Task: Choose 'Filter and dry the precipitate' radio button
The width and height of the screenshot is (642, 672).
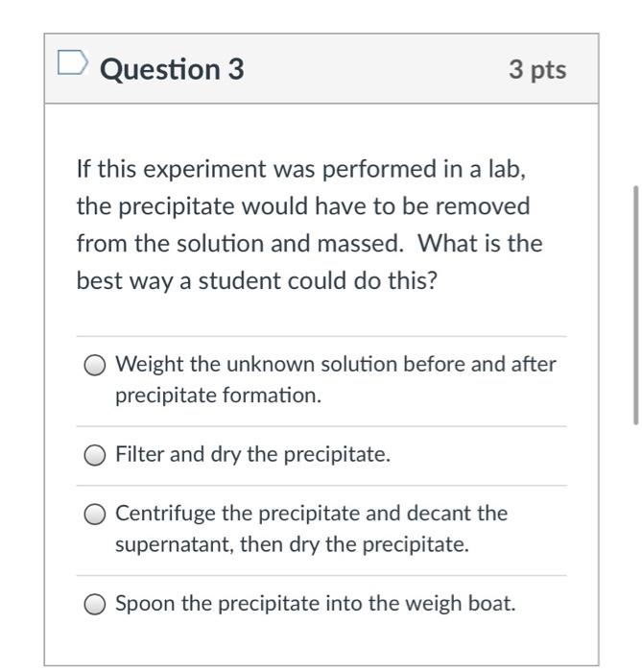Action: [x=95, y=455]
